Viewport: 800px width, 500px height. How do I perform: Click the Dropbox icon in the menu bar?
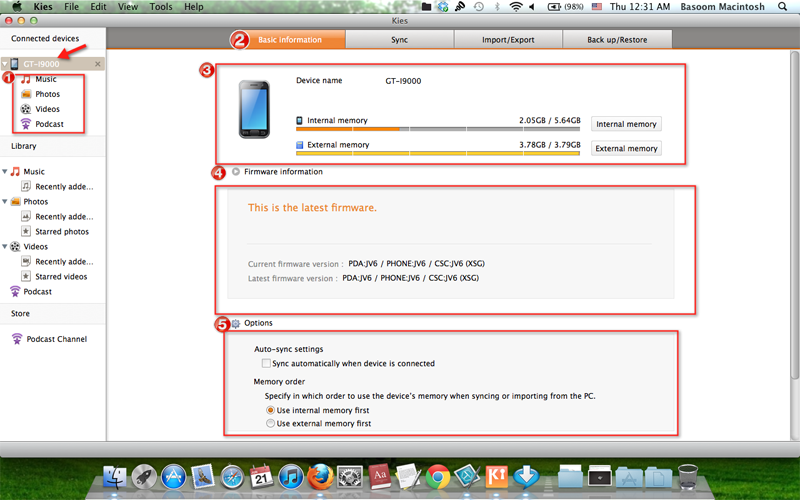(443, 7)
